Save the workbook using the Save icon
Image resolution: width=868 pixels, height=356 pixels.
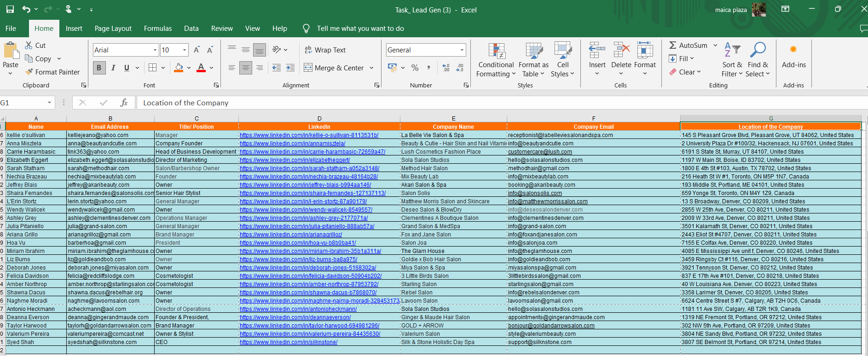[x=10, y=9]
